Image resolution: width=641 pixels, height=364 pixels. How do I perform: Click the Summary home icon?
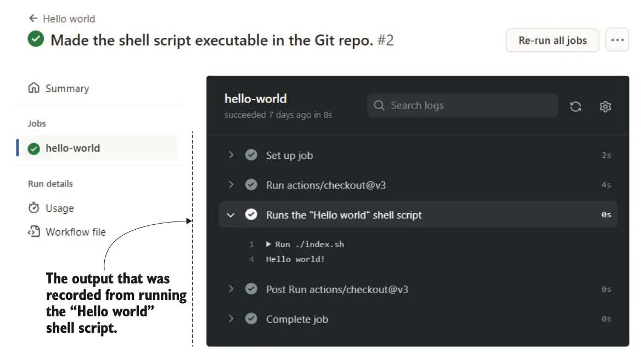34,88
